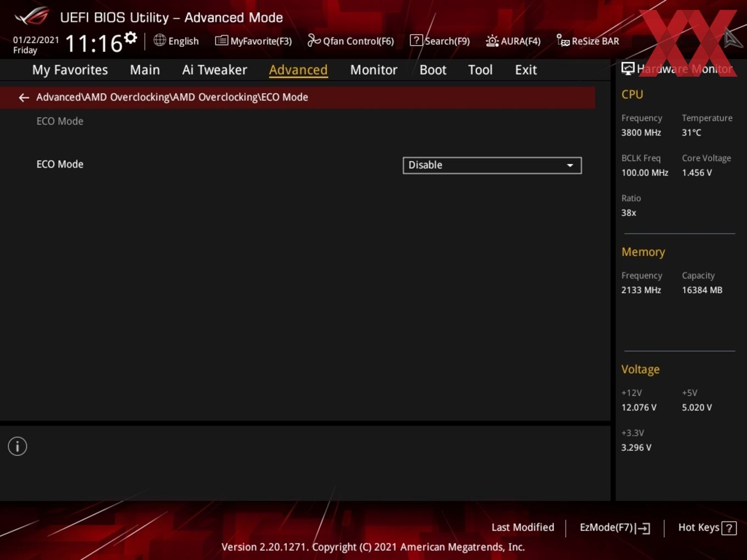747x560 pixels.
Task: Select the ECO Mode setting label
Action: pyautogui.click(x=60, y=164)
